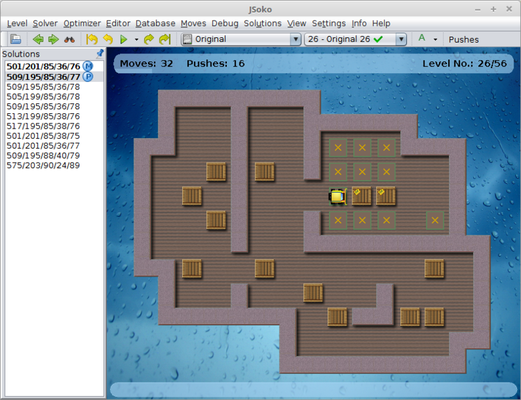Select solution 575/203/90/24/89 in list
Screen dimensions: 521x400
click(x=43, y=165)
